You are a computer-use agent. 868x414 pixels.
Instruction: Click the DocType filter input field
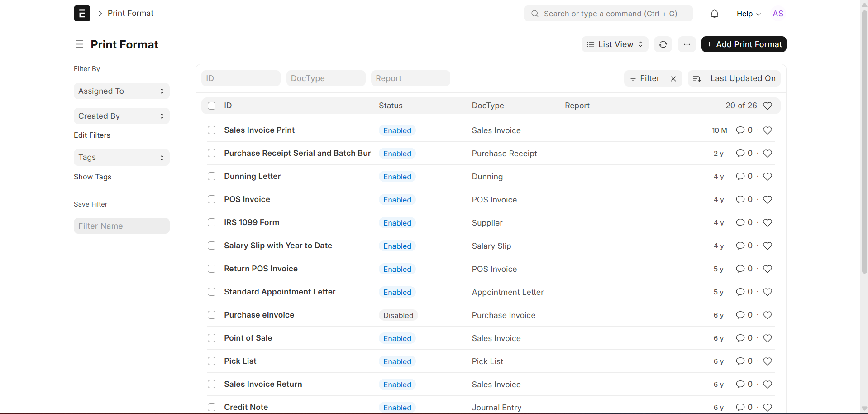[325, 78]
